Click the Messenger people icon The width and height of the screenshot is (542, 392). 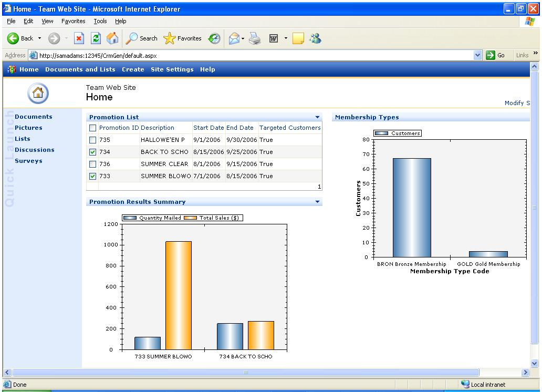tap(315, 38)
